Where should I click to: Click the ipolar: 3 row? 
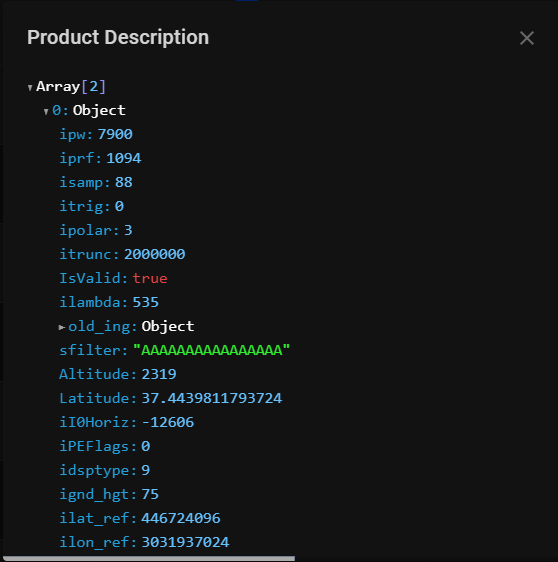96,230
